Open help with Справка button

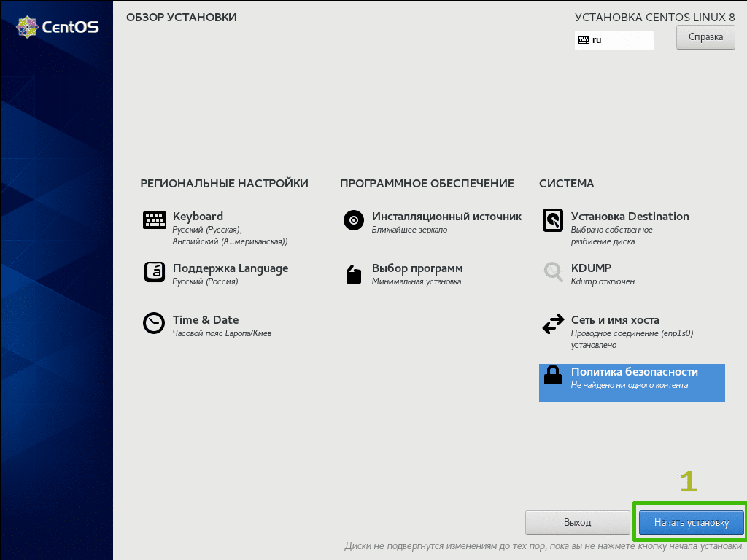[x=705, y=36]
